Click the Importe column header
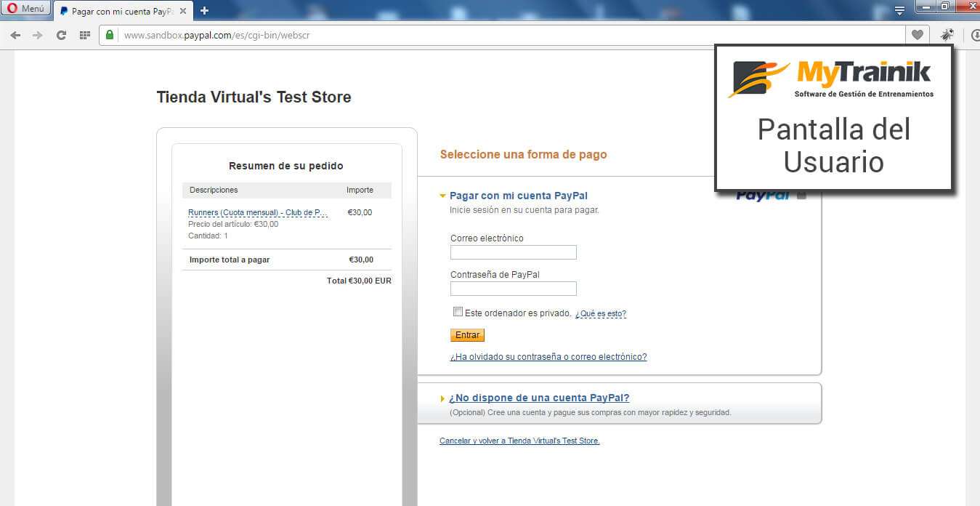This screenshot has width=980, height=506. (360, 190)
